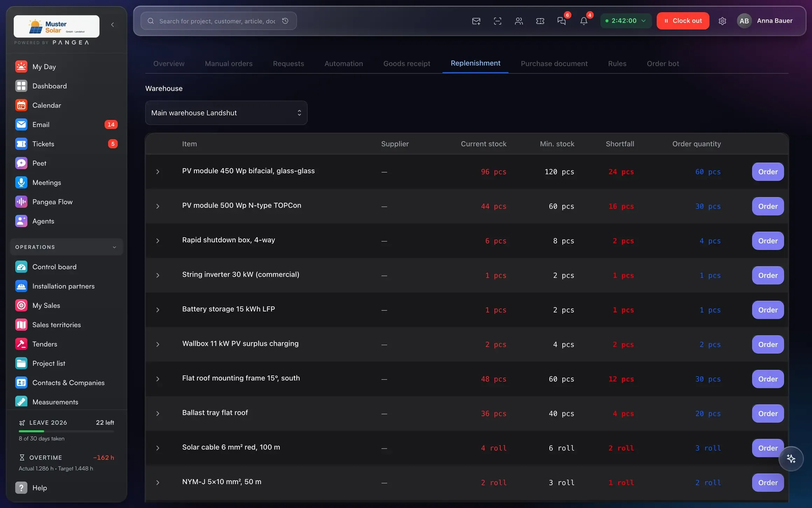Open the ticket icon in top bar
The image size is (812, 508).
(540, 21)
